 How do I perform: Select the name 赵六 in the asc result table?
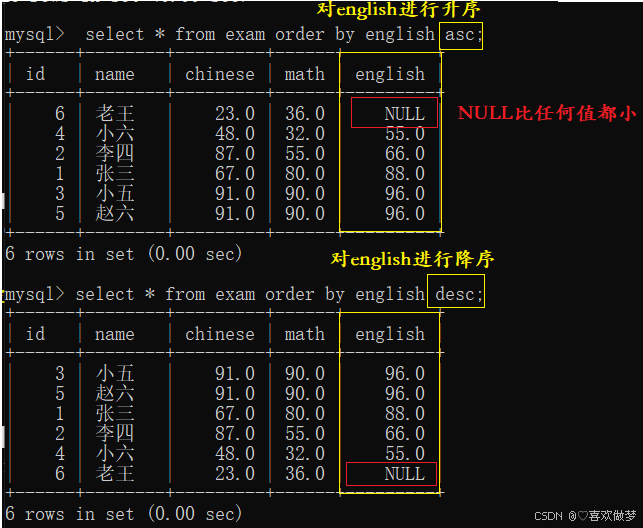tap(115, 214)
